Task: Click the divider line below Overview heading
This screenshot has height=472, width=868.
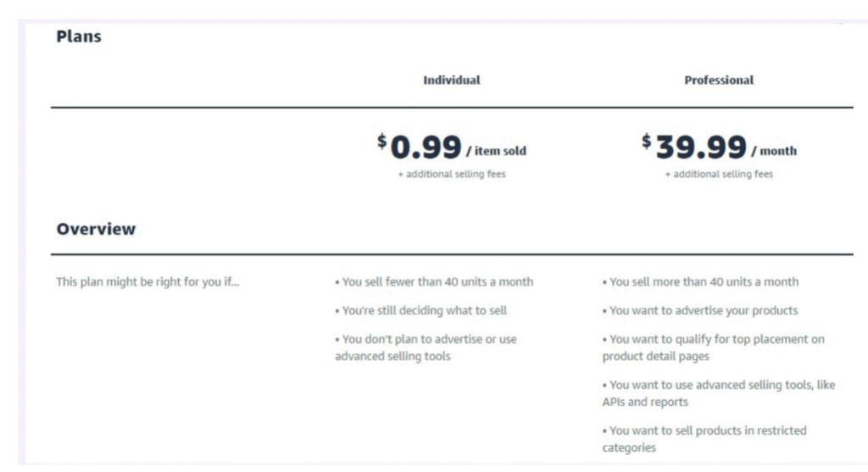Action: pyautogui.click(x=451, y=254)
